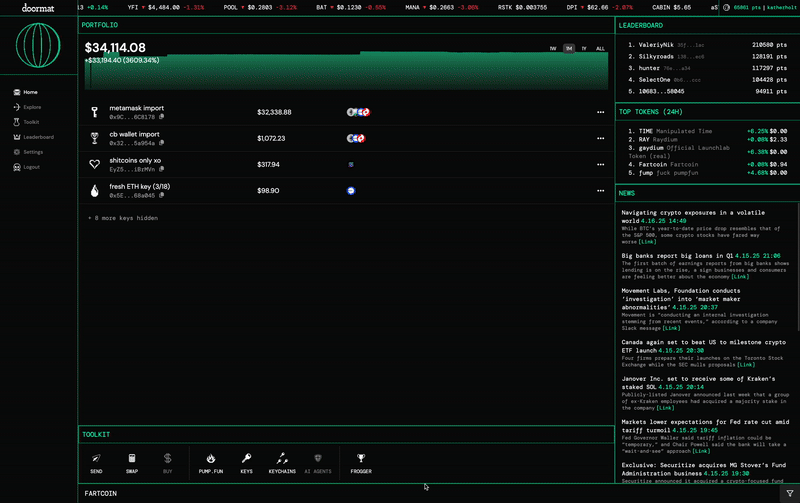Click the YFI ticker price
This screenshot has height=503, width=800.
point(163,8)
